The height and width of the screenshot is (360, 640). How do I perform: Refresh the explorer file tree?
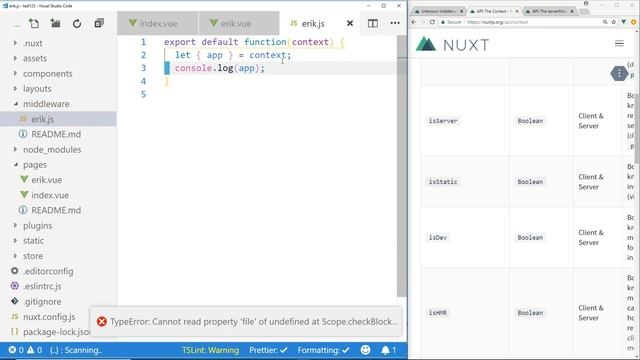[77, 24]
